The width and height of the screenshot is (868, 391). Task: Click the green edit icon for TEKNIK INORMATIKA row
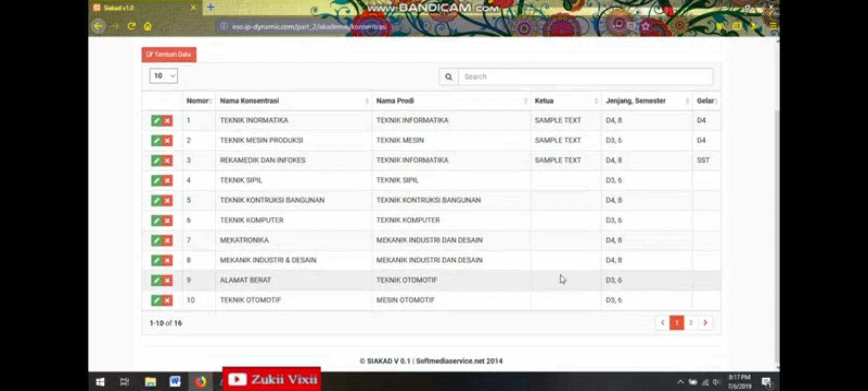coord(156,121)
